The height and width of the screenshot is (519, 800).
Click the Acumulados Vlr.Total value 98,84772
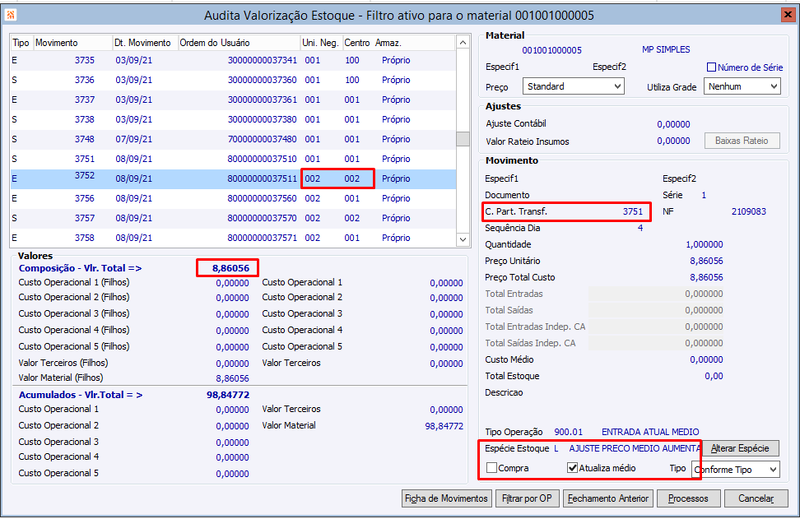[228, 394]
